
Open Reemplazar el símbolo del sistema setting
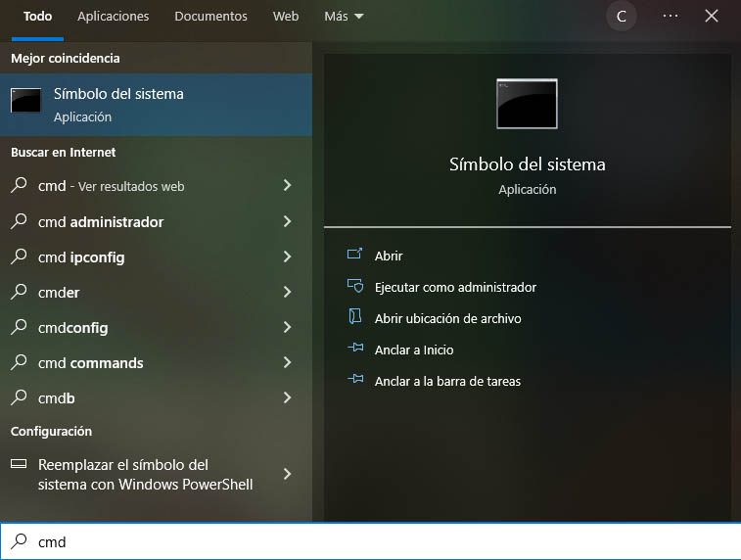(x=145, y=475)
